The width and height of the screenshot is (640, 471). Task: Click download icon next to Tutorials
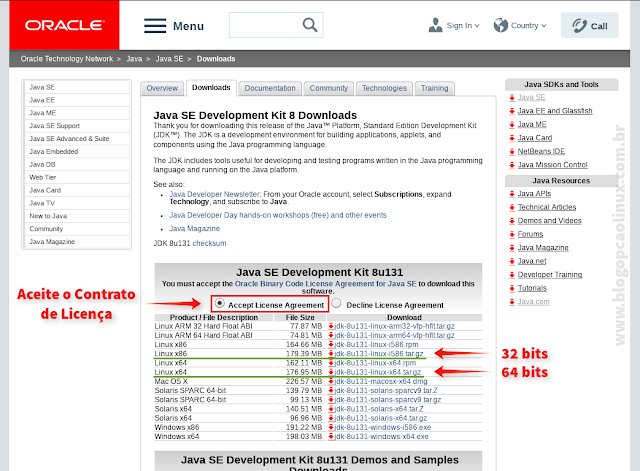[512, 288]
